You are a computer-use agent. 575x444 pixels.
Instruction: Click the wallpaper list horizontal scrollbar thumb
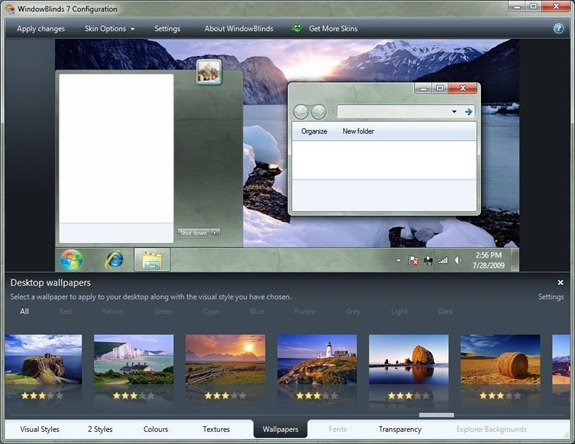tap(436, 415)
